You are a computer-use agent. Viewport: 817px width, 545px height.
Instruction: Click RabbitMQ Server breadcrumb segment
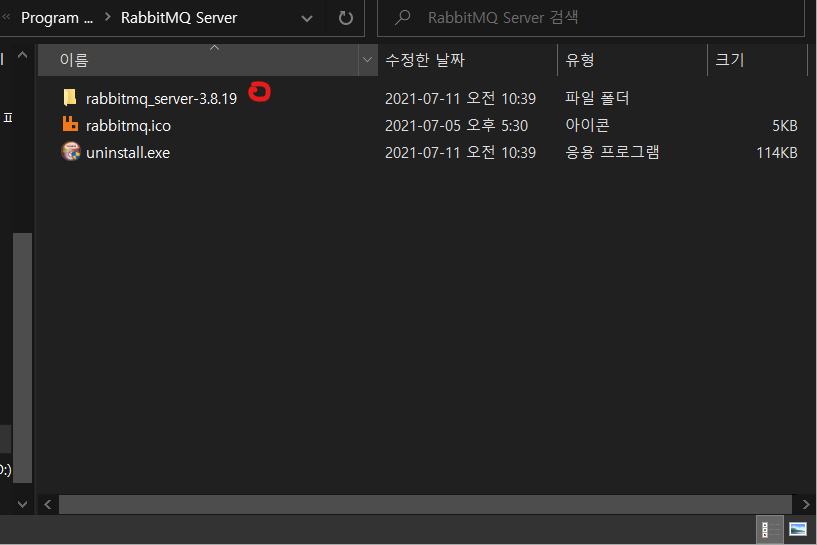point(179,18)
